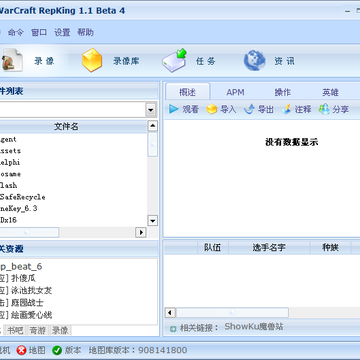
Task: Open the 窗口 menu
Action: click(39, 32)
